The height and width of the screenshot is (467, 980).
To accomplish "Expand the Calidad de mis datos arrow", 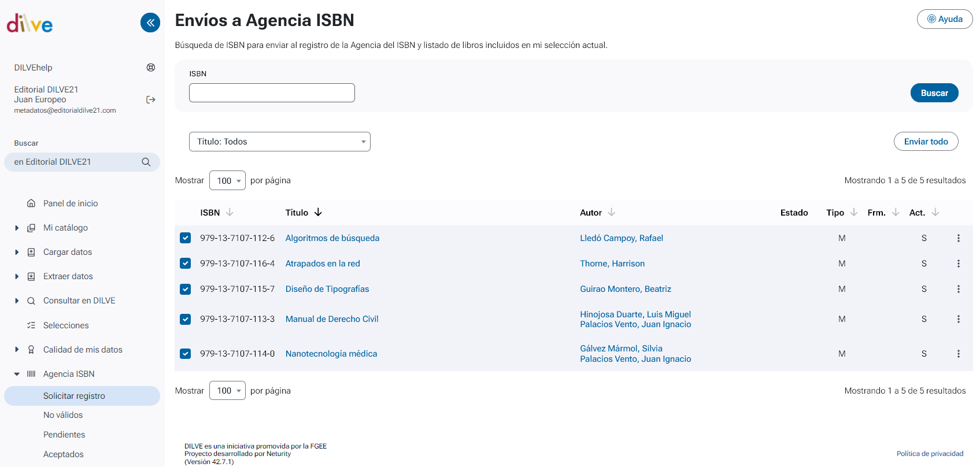I will pyautogui.click(x=17, y=350).
